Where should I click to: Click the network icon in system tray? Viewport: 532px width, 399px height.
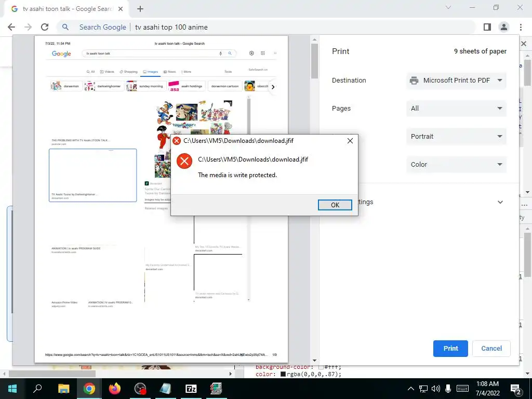[423, 389]
